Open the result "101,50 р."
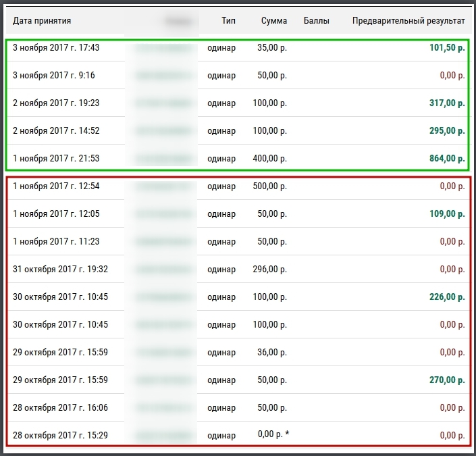This screenshot has width=476, height=456. pos(447,48)
